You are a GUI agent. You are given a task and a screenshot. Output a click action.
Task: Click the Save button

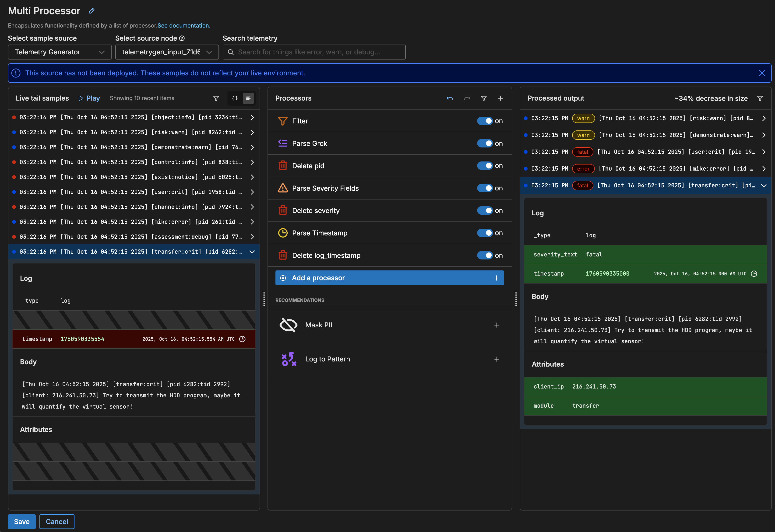click(x=22, y=522)
